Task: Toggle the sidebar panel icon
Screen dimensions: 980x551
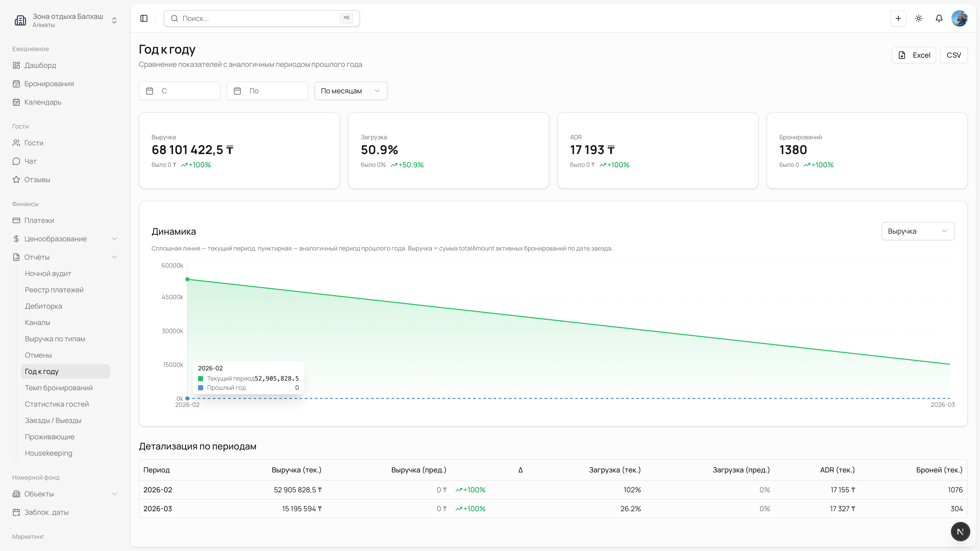Action: point(144,18)
